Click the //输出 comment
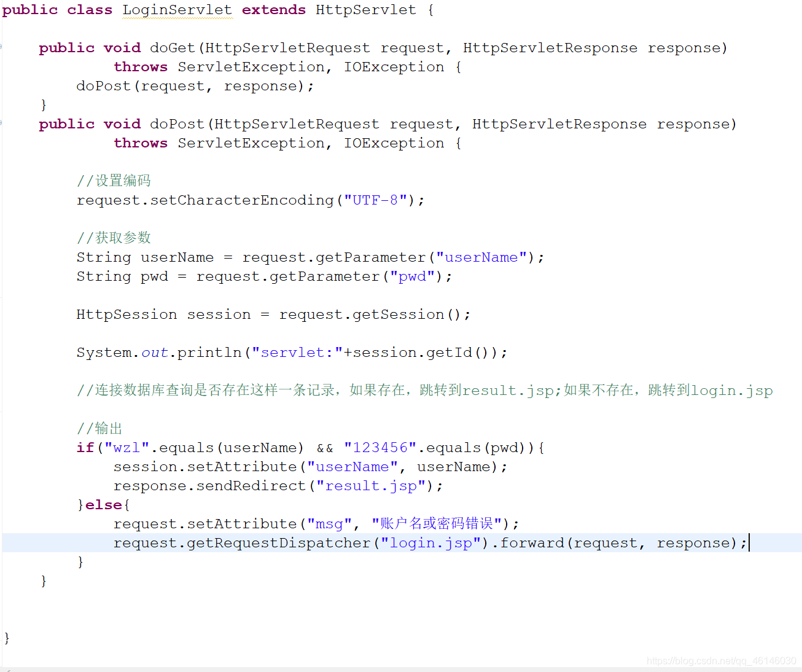Viewport: 802px width, 672px height. point(100,428)
